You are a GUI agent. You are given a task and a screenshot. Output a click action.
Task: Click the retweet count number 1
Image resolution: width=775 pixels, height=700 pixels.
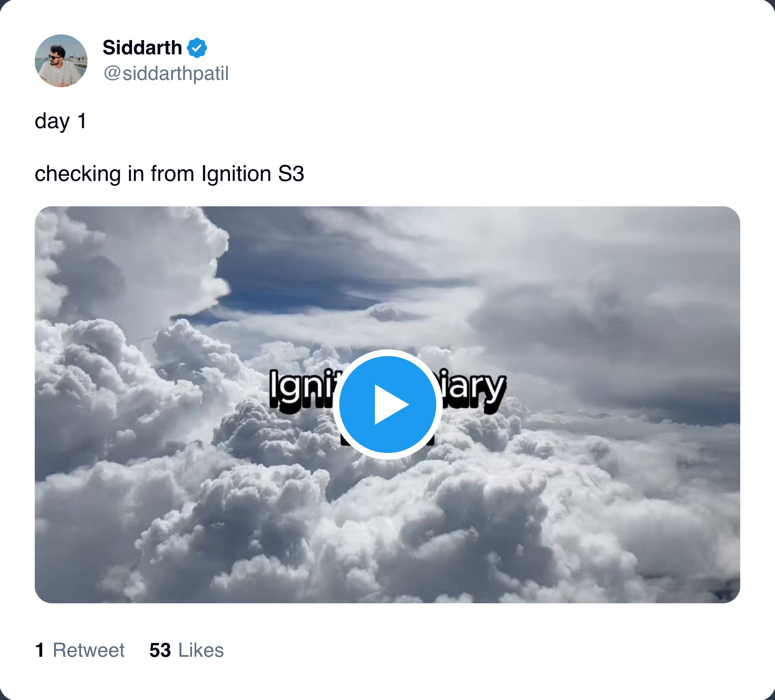(39, 650)
